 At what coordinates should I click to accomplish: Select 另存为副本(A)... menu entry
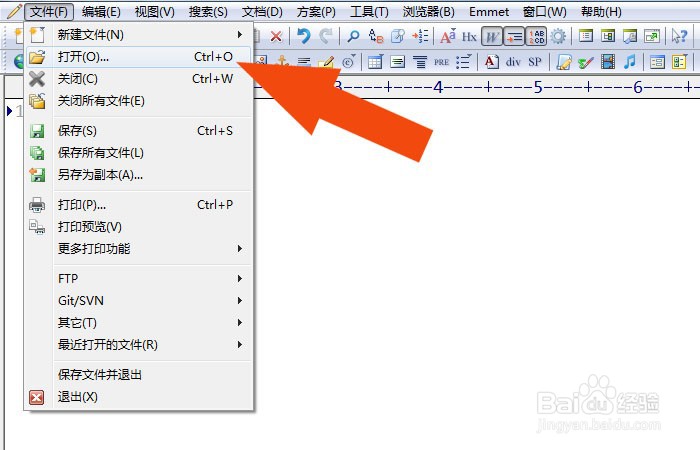138,175
